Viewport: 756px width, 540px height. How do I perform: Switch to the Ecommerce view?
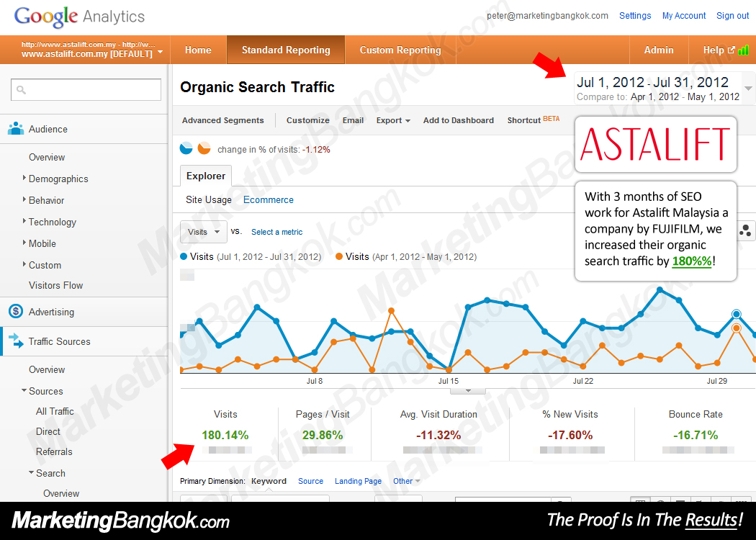[x=268, y=199]
